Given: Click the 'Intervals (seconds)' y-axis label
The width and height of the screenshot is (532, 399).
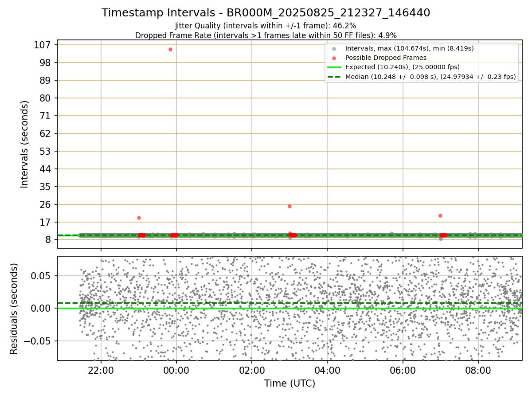Looking at the screenshot, I should point(25,144).
